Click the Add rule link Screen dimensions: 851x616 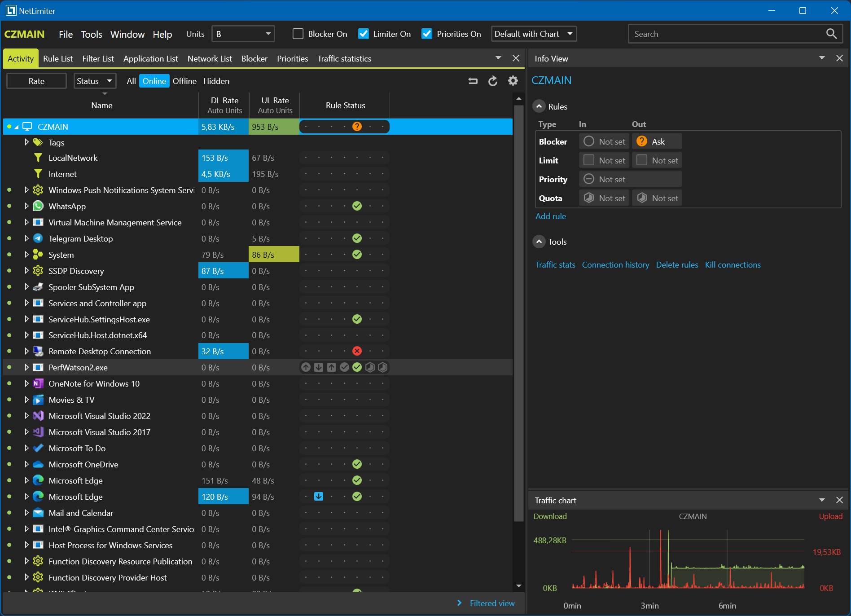551,216
